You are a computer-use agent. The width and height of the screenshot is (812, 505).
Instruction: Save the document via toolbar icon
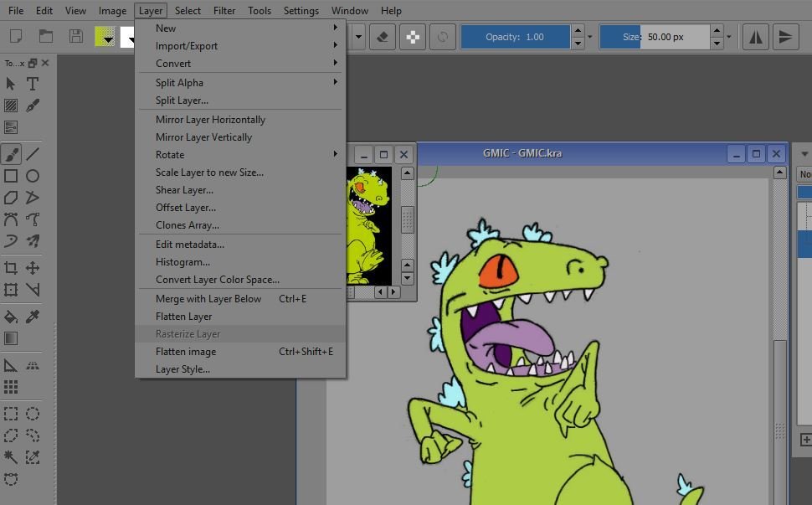76,36
